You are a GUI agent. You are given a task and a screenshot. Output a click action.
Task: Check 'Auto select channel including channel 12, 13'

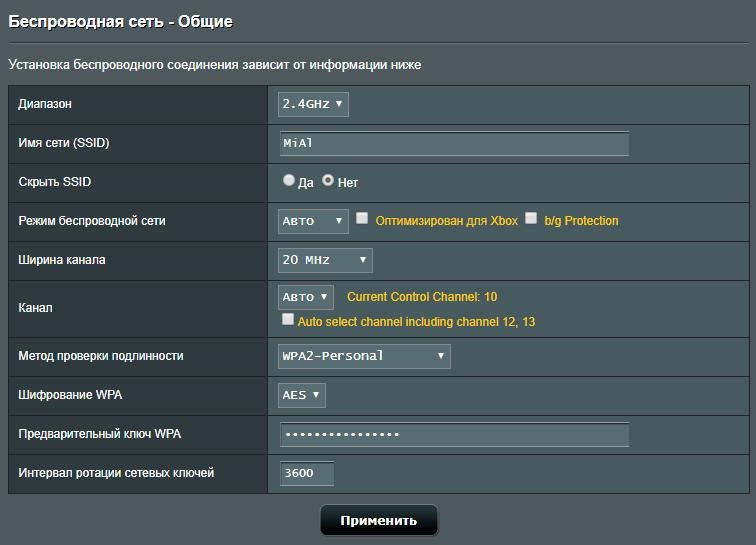[288, 320]
